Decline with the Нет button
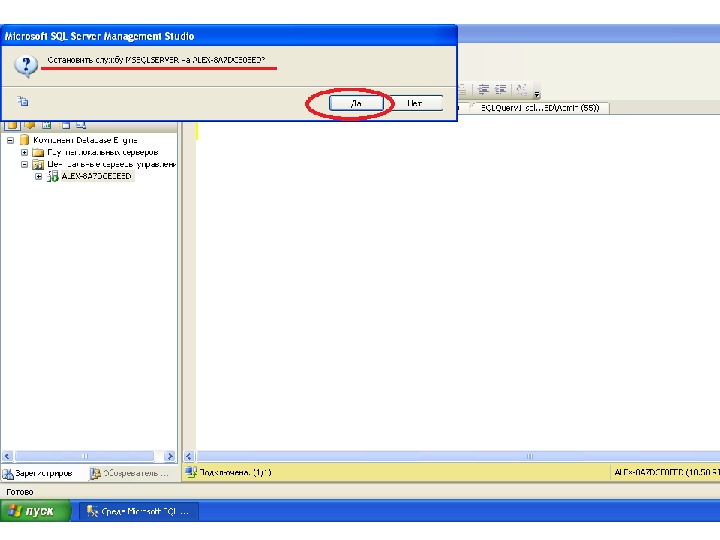Viewport: 720px width, 540px height. (x=416, y=103)
